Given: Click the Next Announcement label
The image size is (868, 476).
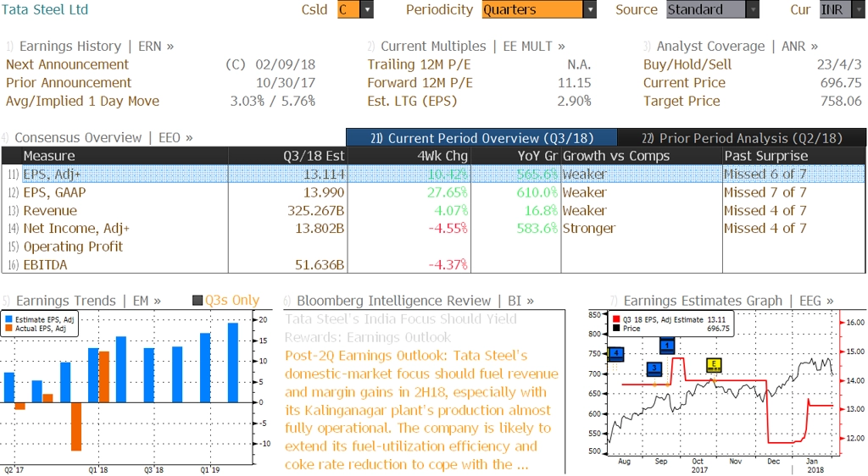Looking at the screenshot, I should tap(67, 64).
